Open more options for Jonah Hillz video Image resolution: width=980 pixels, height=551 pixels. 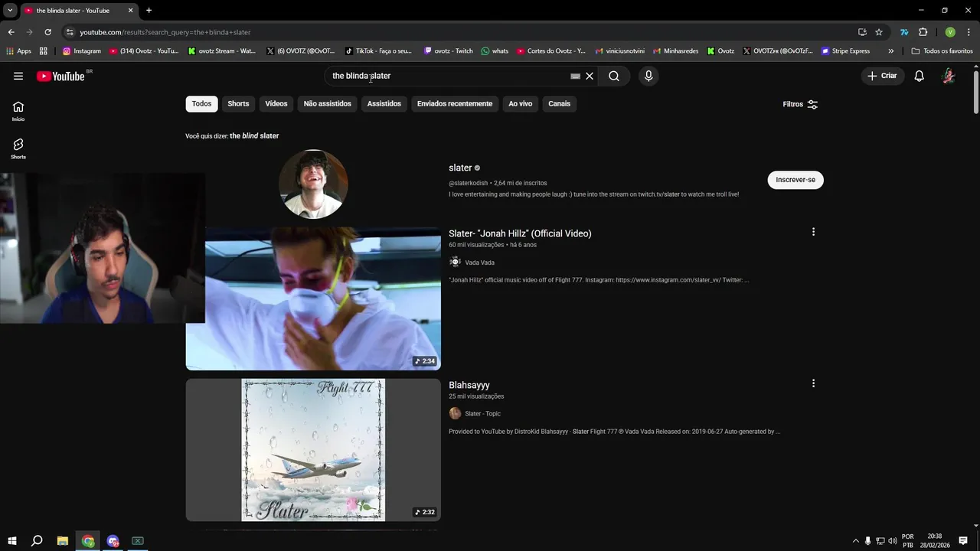tap(813, 232)
